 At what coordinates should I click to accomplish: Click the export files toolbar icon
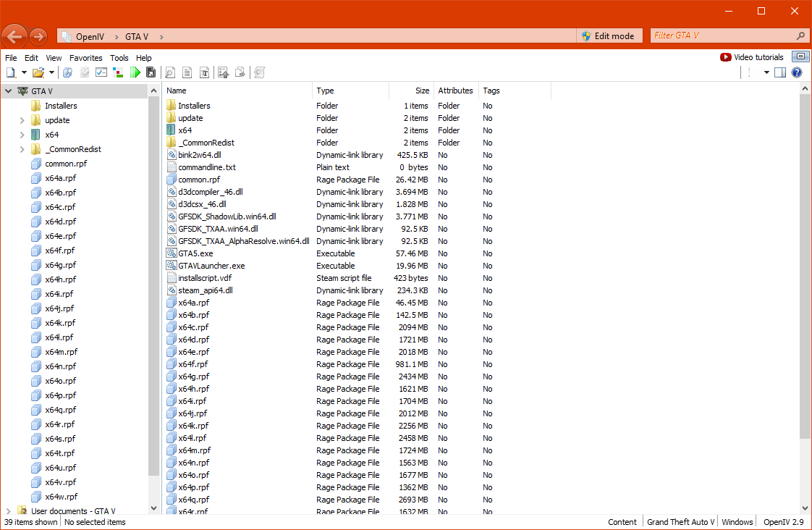point(240,72)
